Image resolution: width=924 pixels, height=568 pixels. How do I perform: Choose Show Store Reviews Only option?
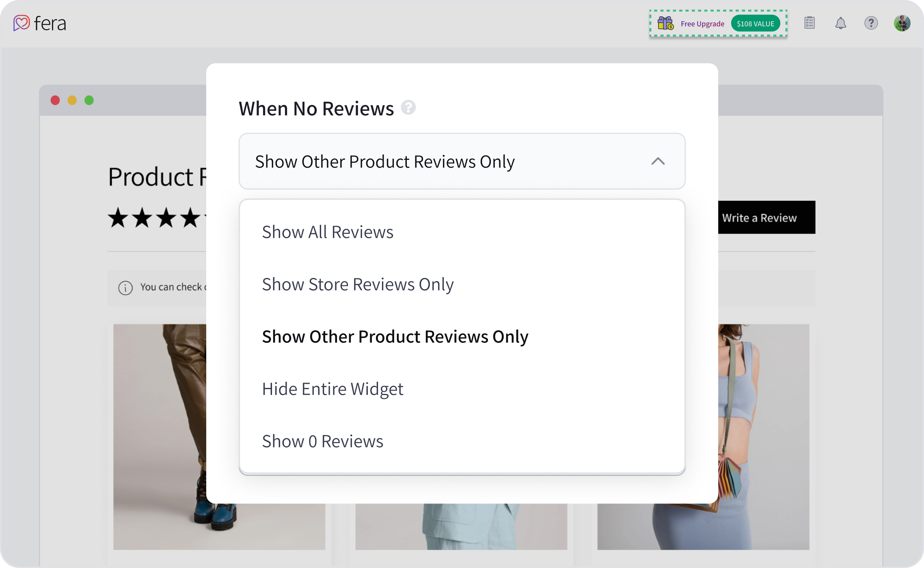point(462,284)
